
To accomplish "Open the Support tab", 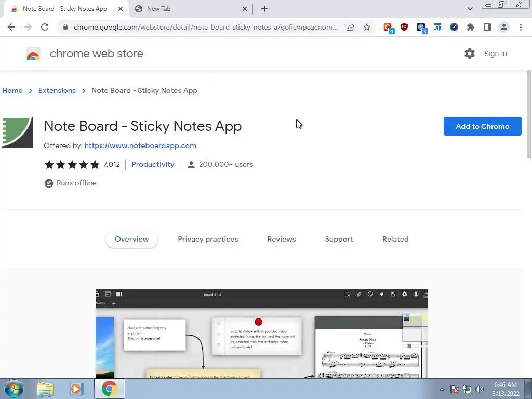I will click(x=339, y=239).
